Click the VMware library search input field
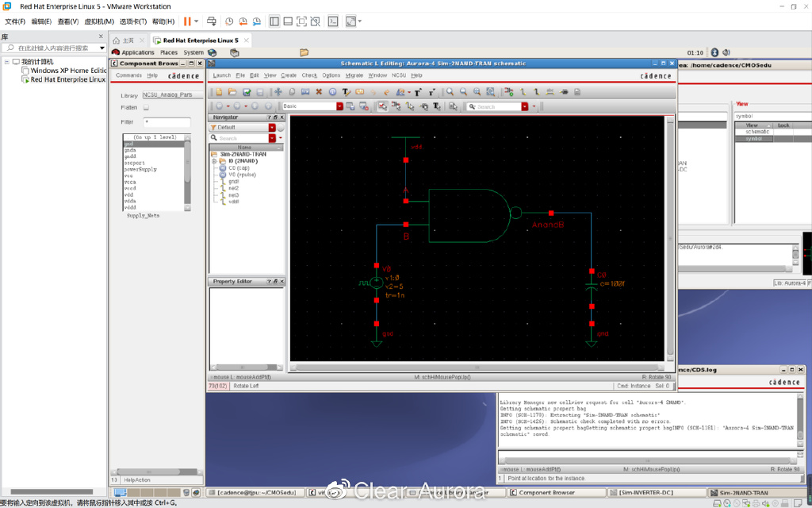This screenshot has width=812, height=508. coord(53,48)
